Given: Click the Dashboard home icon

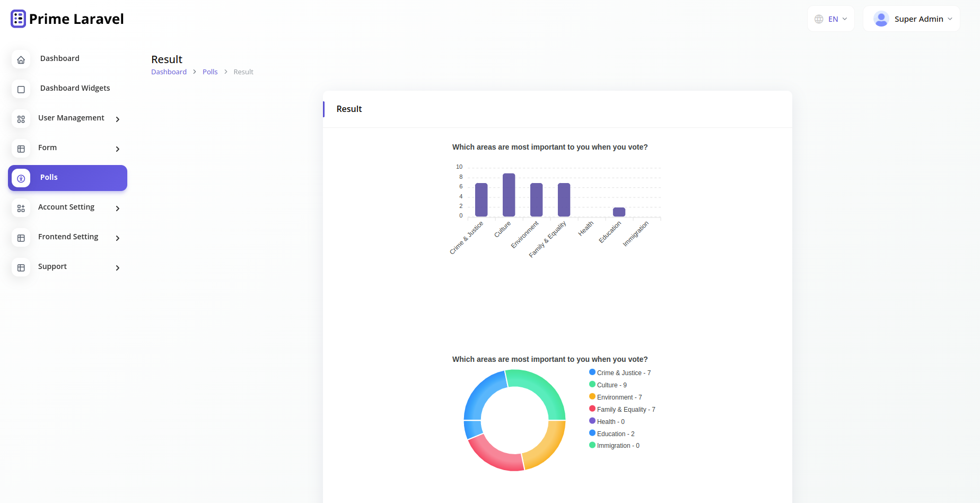Looking at the screenshot, I should [21, 60].
